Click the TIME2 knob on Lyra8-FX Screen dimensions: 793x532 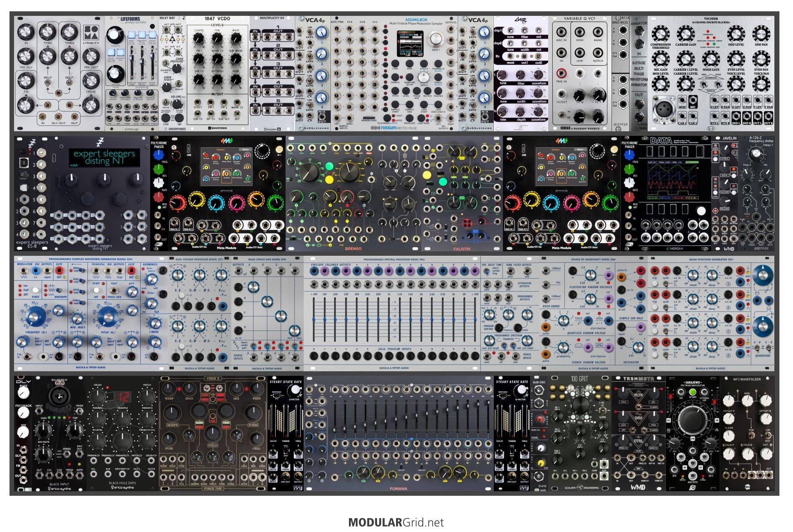tap(69, 32)
